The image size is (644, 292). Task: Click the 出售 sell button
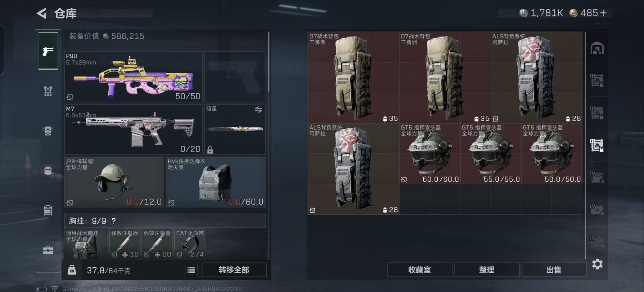coord(554,270)
